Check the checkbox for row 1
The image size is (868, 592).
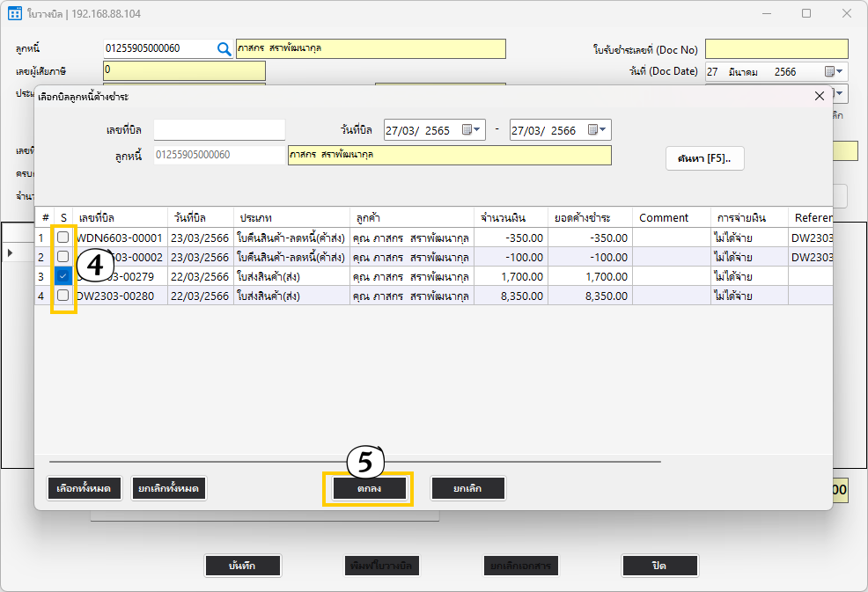pos(63,238)
